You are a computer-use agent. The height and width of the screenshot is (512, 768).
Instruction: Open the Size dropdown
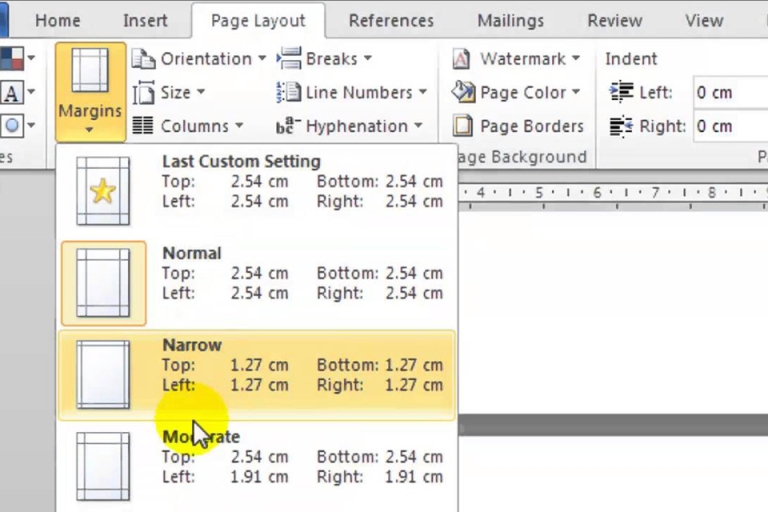click(168, 92)
